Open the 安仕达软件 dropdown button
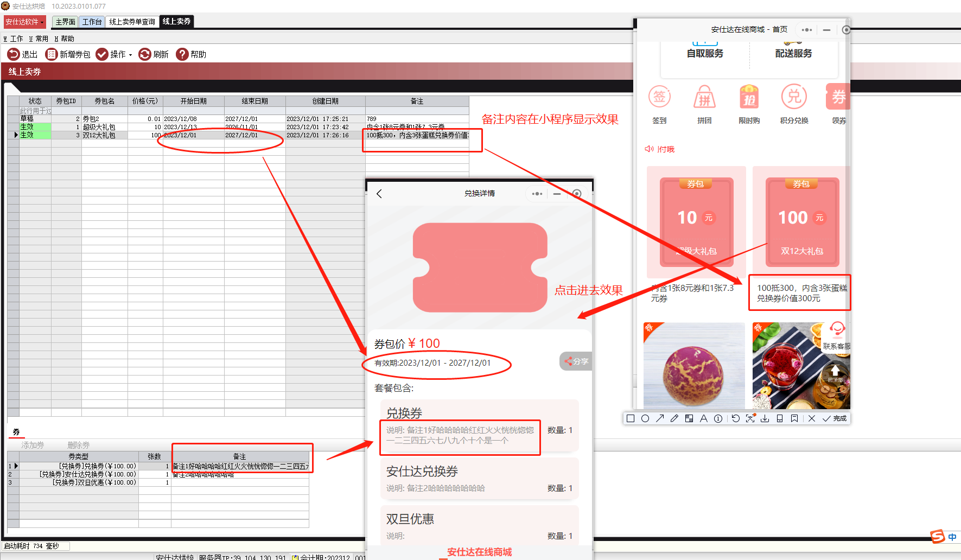Viewport: 961px width, 560px height. click(25, 22)
